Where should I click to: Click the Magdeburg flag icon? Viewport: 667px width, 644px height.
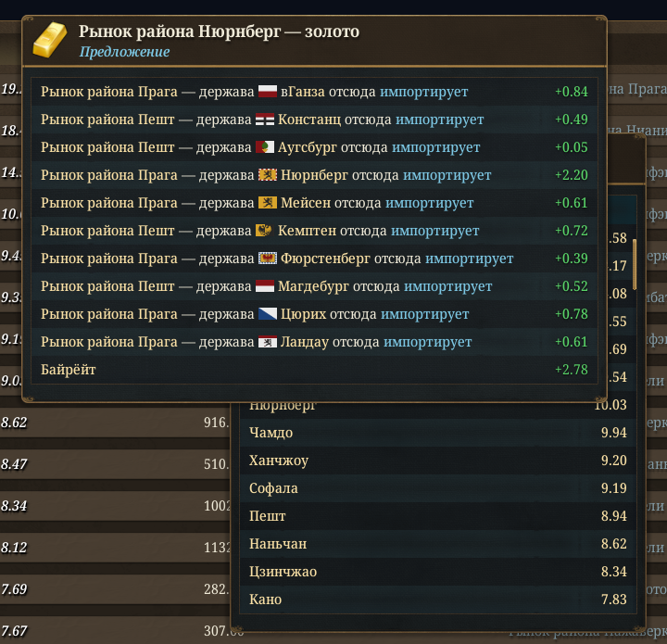tap(265, 286)
